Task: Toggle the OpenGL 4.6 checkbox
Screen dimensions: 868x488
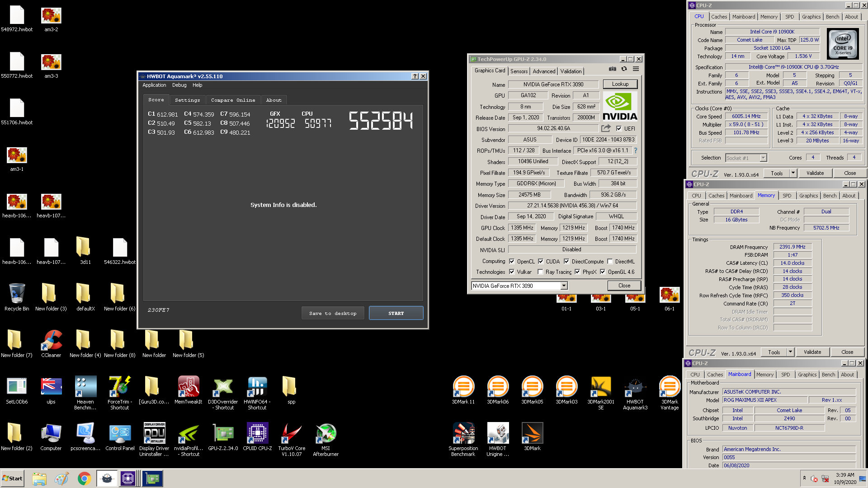Action: [x=603, y=272]
